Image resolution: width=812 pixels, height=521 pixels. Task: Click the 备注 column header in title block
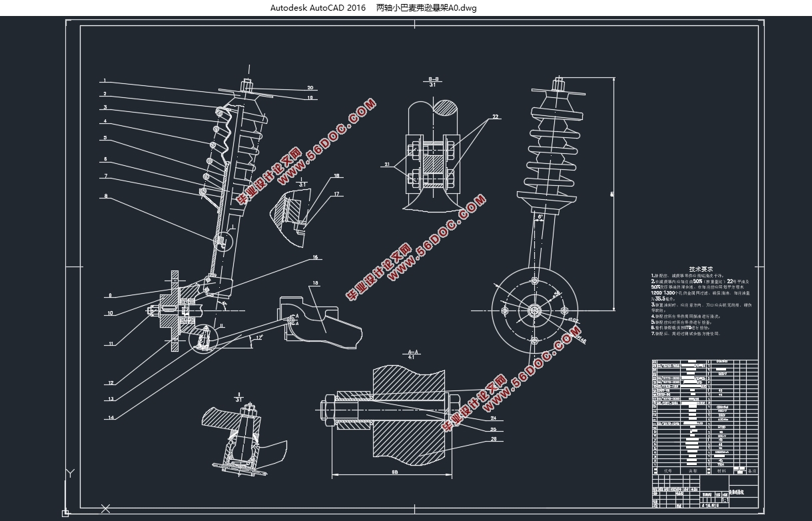pyautogui.click(x=752, y=470)
